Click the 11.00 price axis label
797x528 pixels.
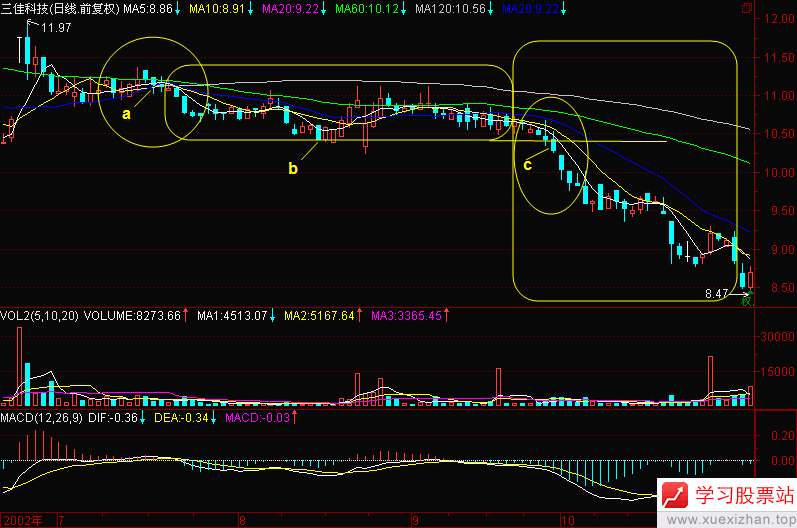[779, 96]
